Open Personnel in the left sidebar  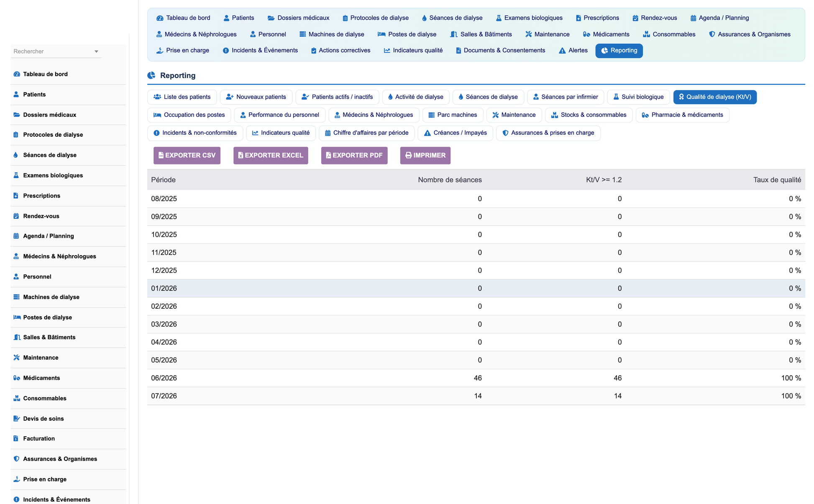coord(68,277)
